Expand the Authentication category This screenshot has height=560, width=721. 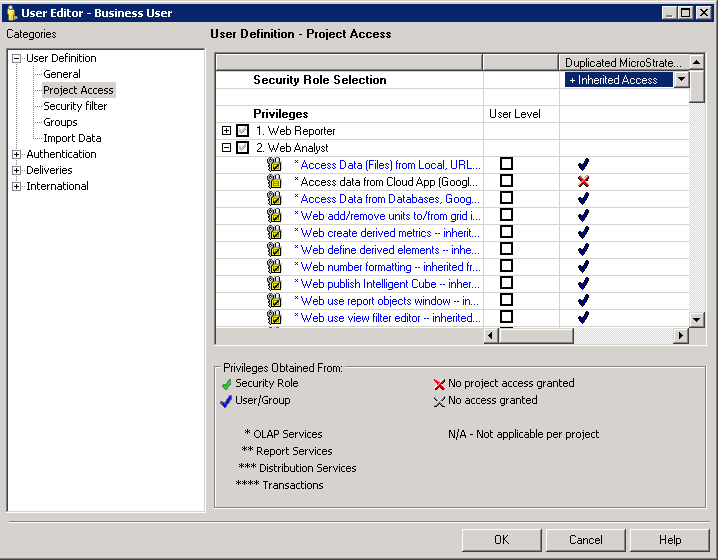(16, 154)
